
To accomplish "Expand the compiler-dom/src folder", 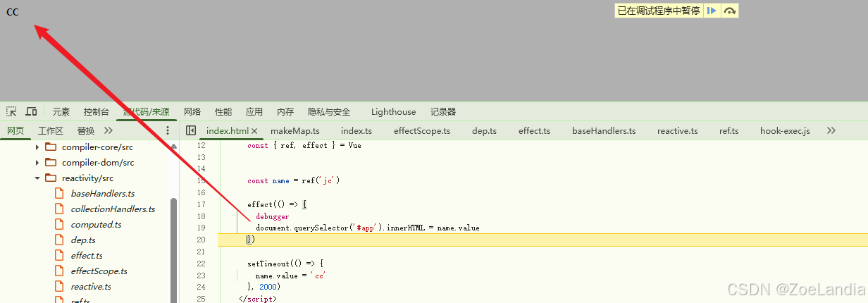I will tap(37, 163).
